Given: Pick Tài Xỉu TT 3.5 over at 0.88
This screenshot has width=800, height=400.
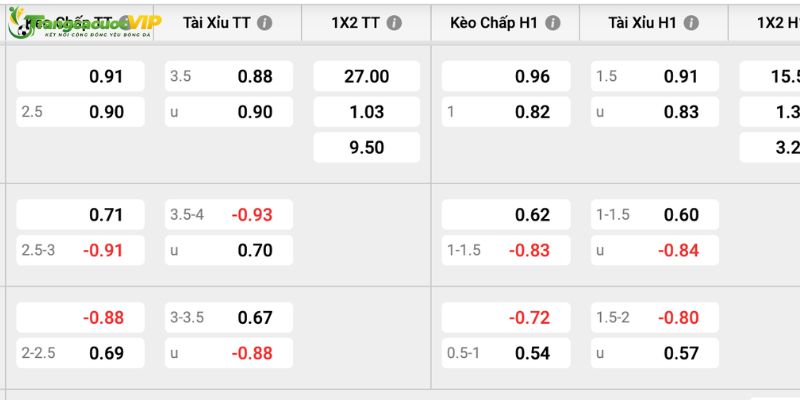Looking at the screenshot, I should pos(229,77).
